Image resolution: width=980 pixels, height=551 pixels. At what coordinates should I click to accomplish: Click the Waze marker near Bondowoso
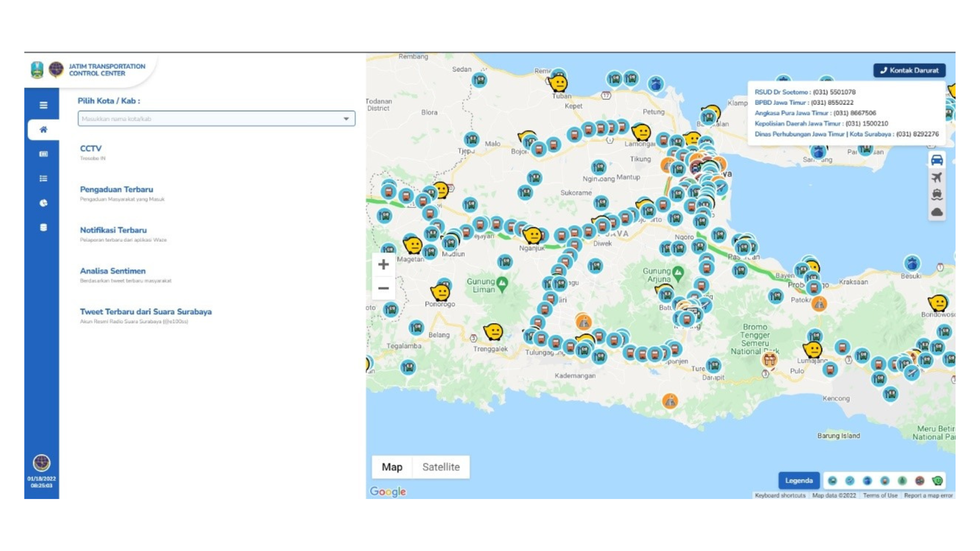(x=938, y=303)
